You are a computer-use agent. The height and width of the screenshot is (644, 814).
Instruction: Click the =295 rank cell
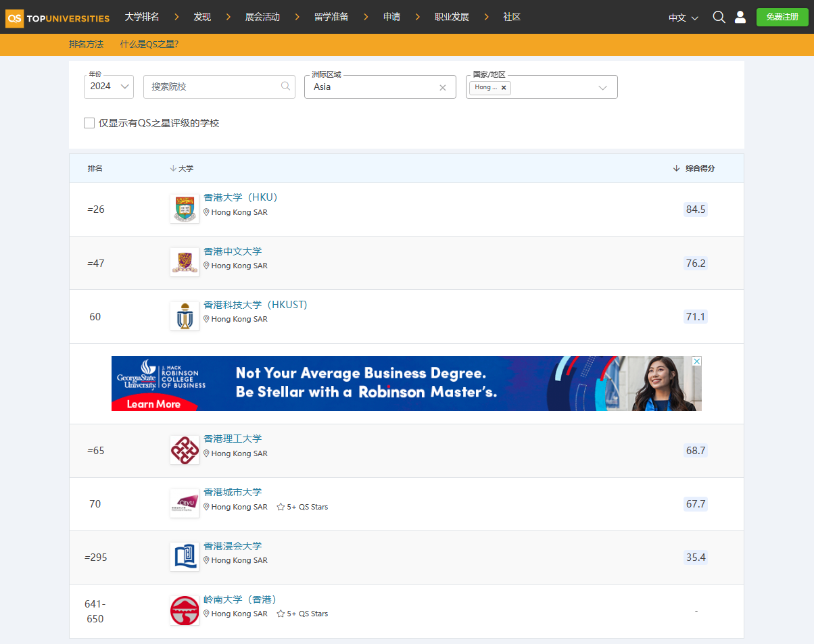point(95,558)
